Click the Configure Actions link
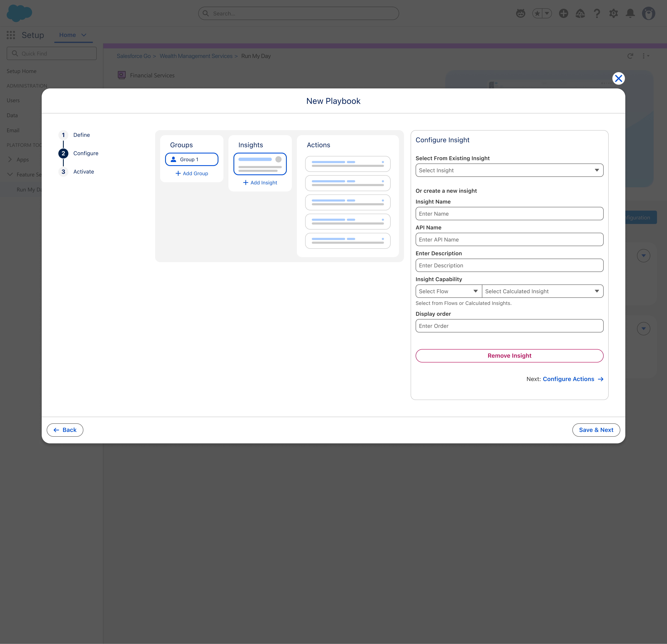 [x=573, y=379]
